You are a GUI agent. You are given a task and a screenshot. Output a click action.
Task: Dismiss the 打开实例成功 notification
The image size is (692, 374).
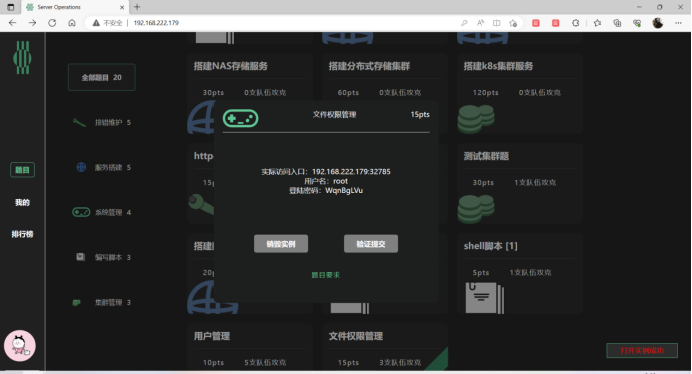tap(642, 351)
